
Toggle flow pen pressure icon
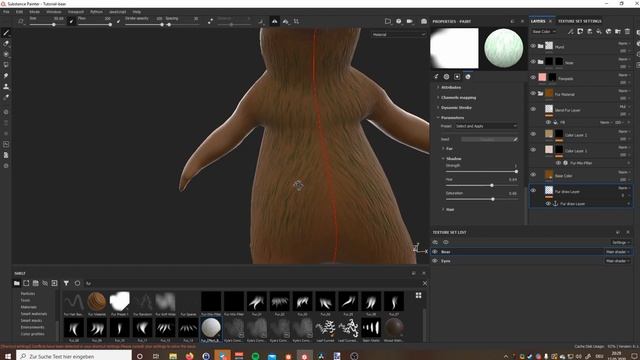pyautogui.click(x=118, y=21)
